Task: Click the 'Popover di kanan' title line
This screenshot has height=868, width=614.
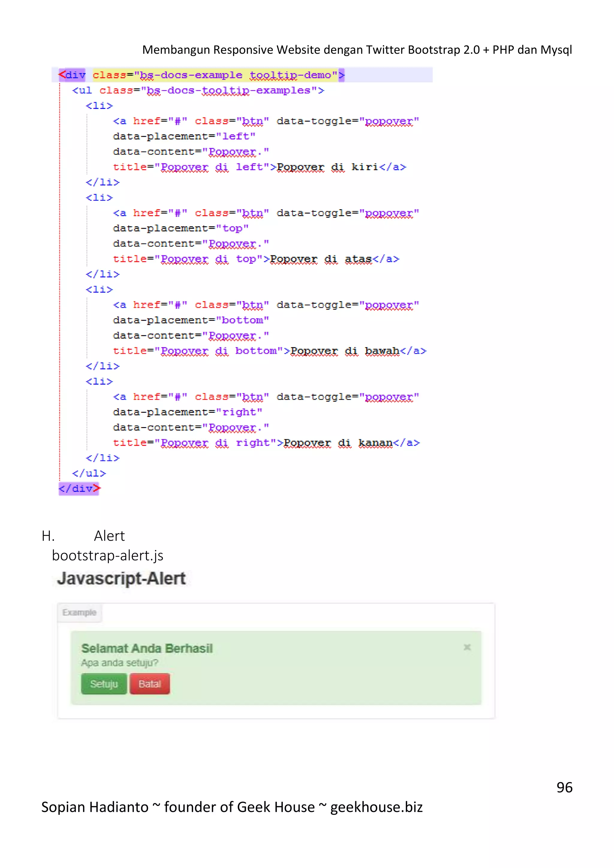Action: pyautogui.click(x=267, y=443)
